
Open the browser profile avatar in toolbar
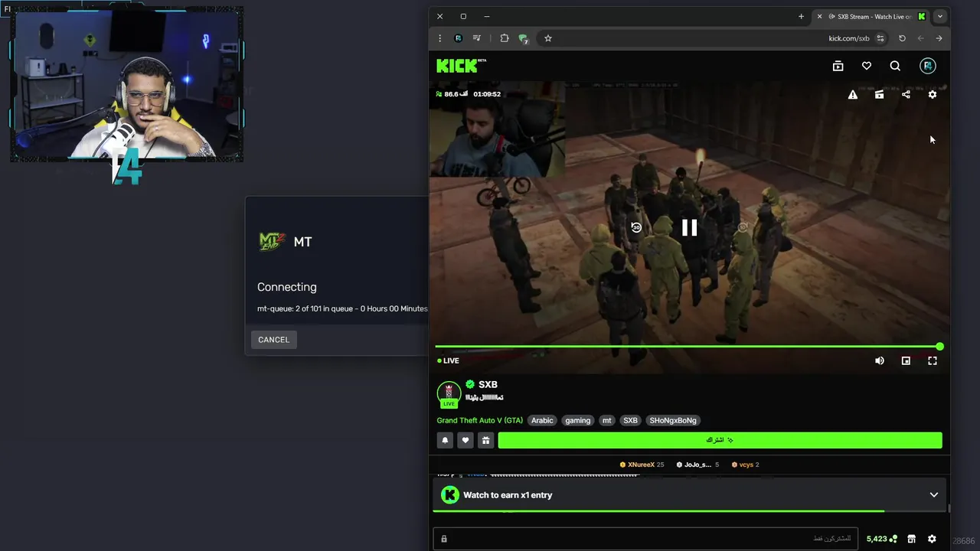pos(458,38)
